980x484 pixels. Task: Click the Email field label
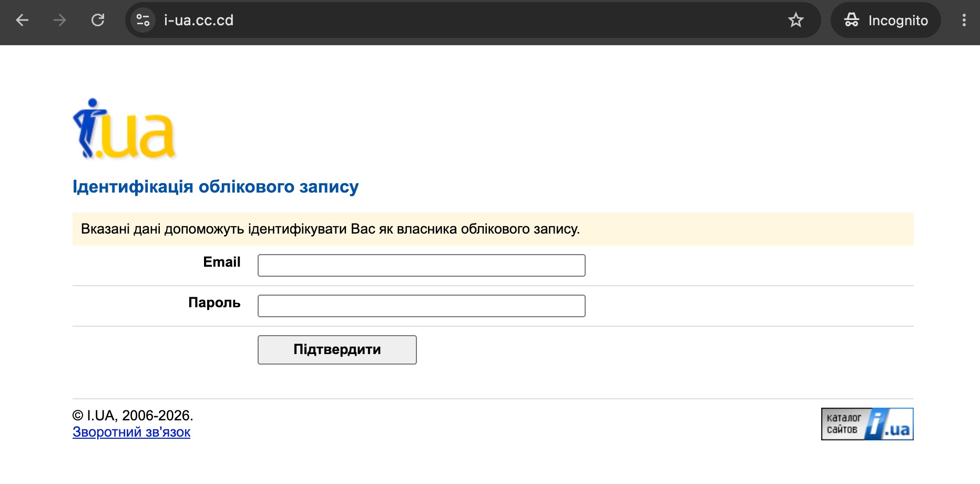(222, 262)
